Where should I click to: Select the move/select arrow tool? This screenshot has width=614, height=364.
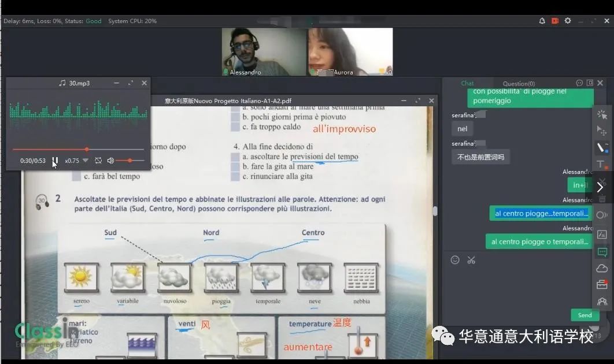[602, 131]
